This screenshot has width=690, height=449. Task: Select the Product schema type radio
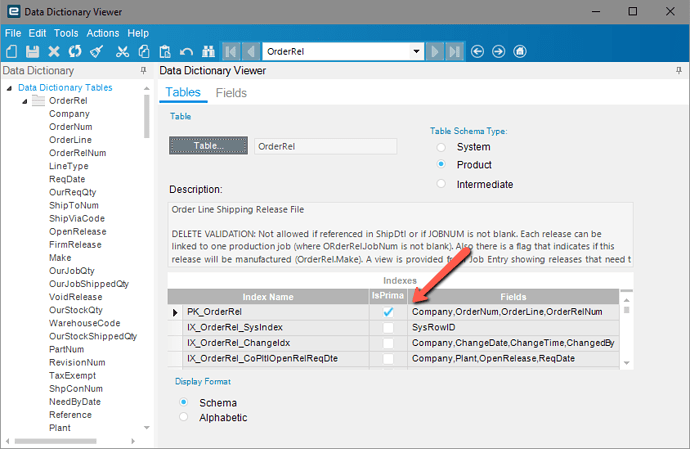click(x=441, y=164)
